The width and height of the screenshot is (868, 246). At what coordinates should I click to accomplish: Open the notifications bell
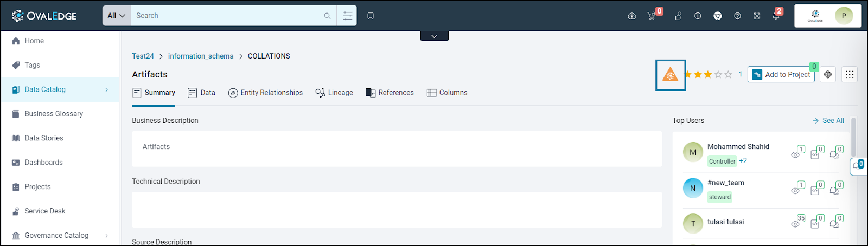[x=776, y=16]
